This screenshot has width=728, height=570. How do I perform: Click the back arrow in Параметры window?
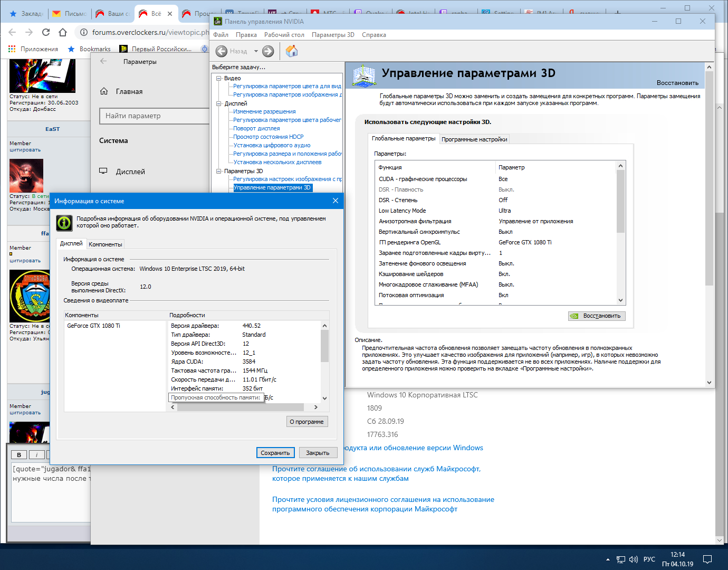103,61
